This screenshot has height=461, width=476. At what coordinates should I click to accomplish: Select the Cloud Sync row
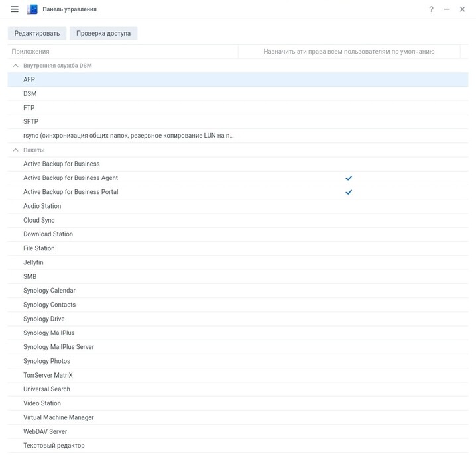[x=238, y=220]
